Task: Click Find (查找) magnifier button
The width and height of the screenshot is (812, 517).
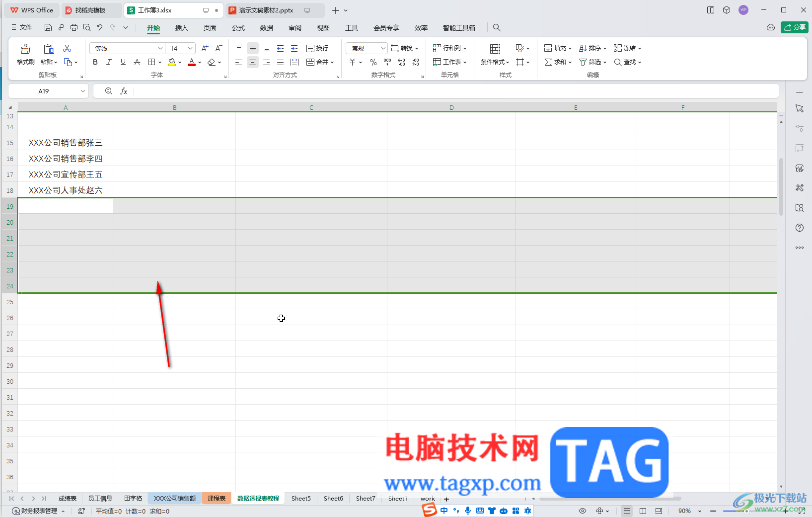Action: click(628, 62)
